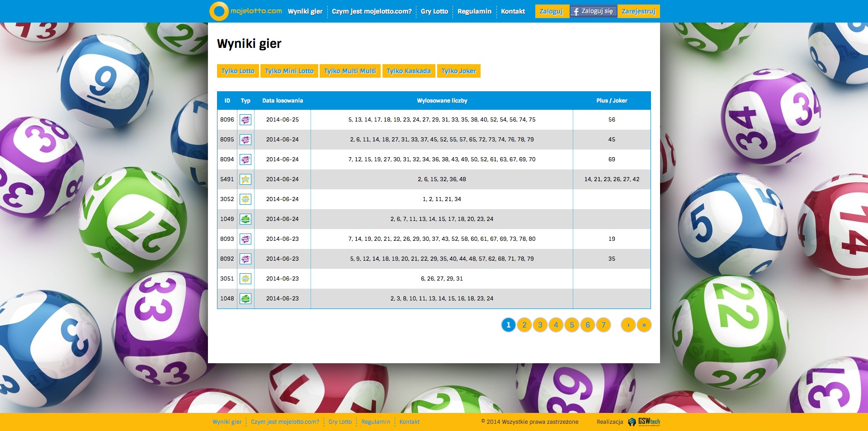Click the game type icon in row 1048

pos(245,299)
